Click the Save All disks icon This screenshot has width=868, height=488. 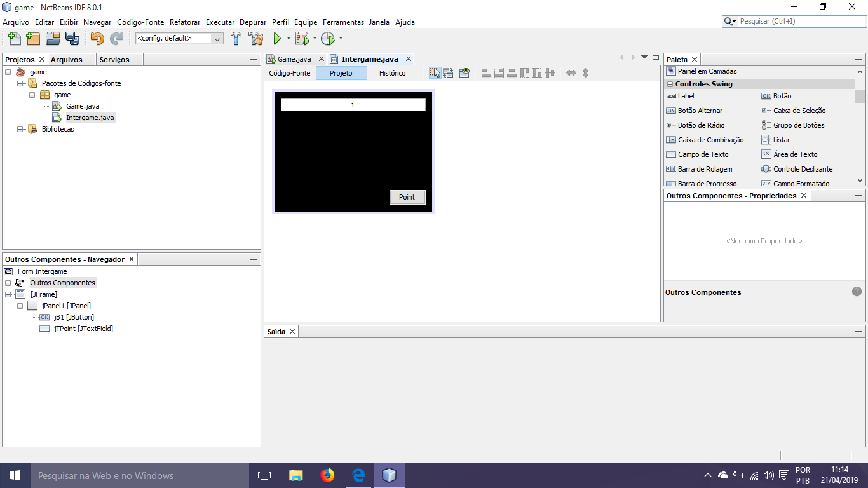coord(72,38)
